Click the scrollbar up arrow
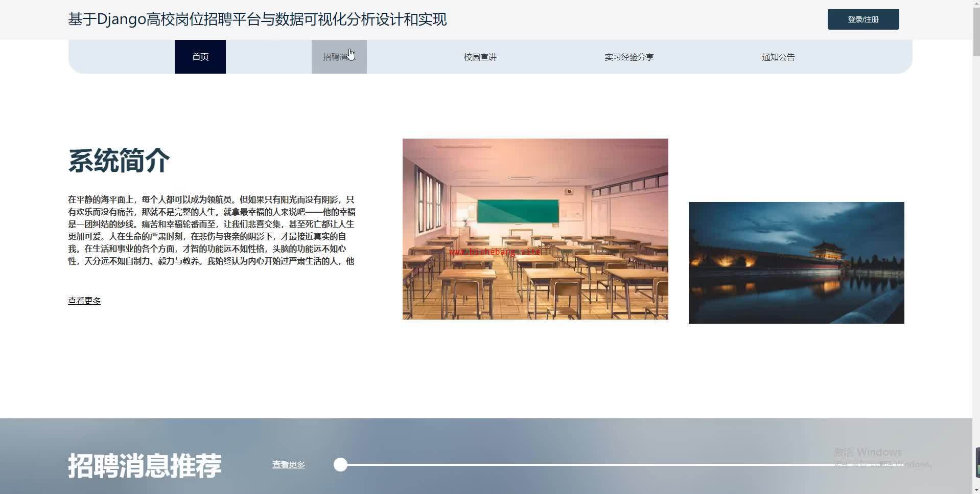The width and height of the screenshot is (980, 494). click(x=976, y=4)
